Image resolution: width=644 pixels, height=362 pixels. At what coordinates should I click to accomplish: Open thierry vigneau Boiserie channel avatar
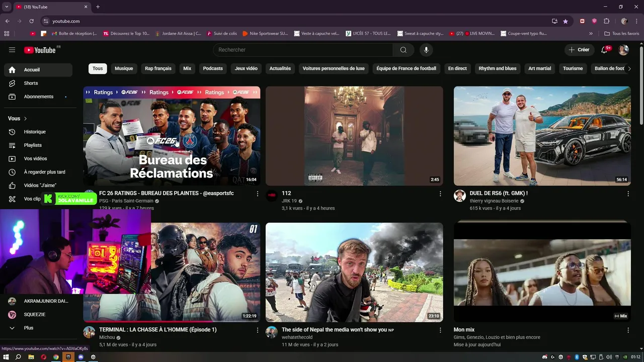(x=459, y=196)
